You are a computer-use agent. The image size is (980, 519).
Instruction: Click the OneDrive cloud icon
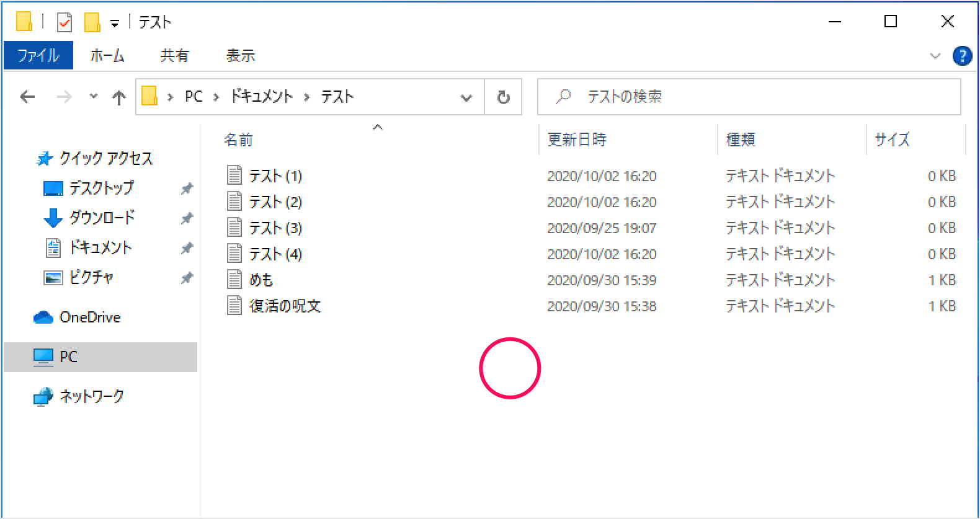pos(43,317)
